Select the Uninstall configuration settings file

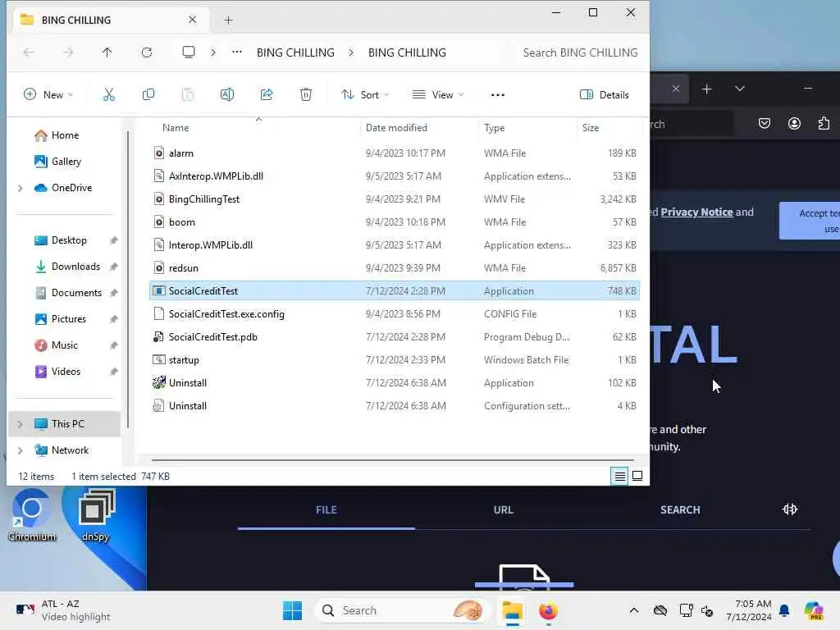pos(395,406)
